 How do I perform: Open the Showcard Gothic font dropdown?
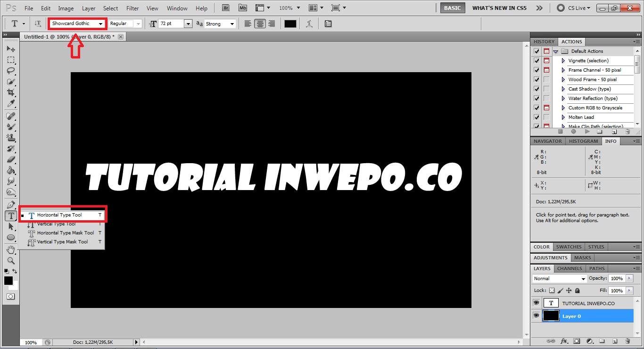pos(100,24)
